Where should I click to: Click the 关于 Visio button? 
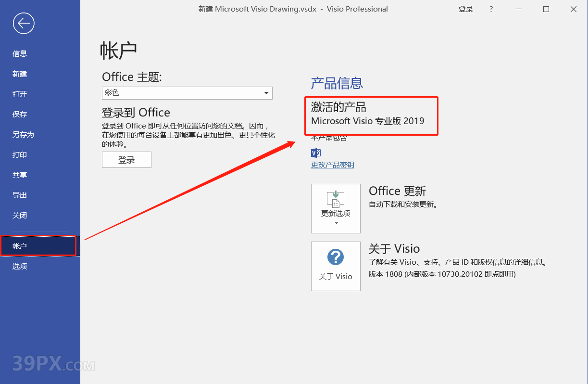coord(336,266)
